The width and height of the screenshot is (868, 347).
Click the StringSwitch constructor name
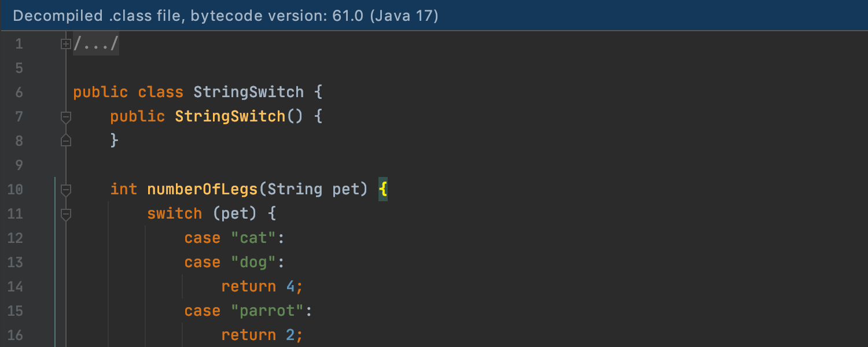click(x=230, y=117)
